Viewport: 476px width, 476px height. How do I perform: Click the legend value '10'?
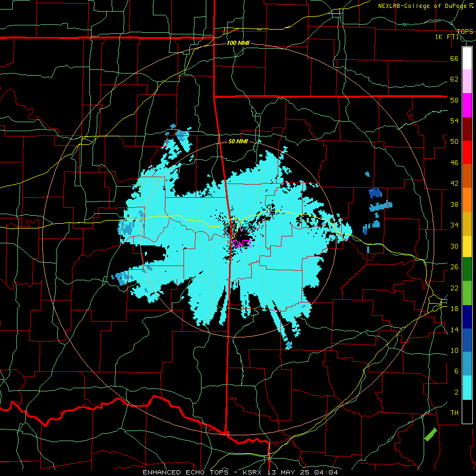(x=454, y=350)
